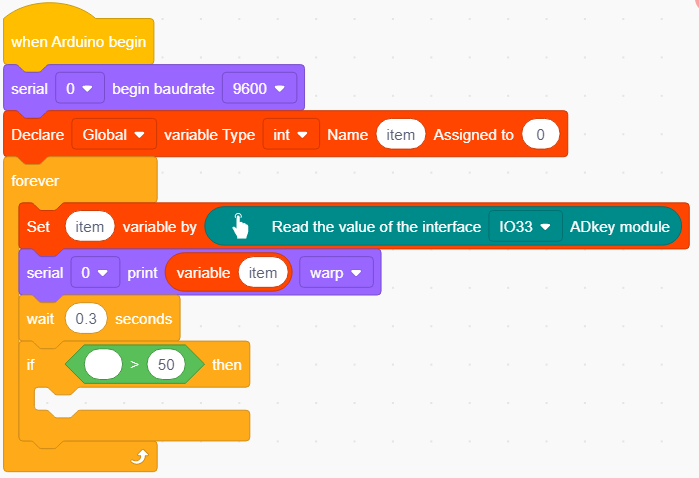Select the orange variable item reporter block
Image resolution: width=699 pixels, height=478 pixels.
tap(229, 272)
